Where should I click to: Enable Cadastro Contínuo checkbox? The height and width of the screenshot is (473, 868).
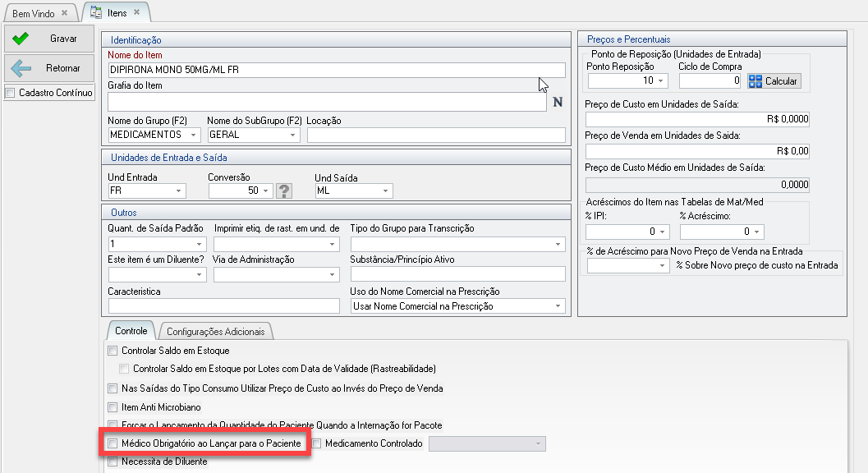click(11, 93)
